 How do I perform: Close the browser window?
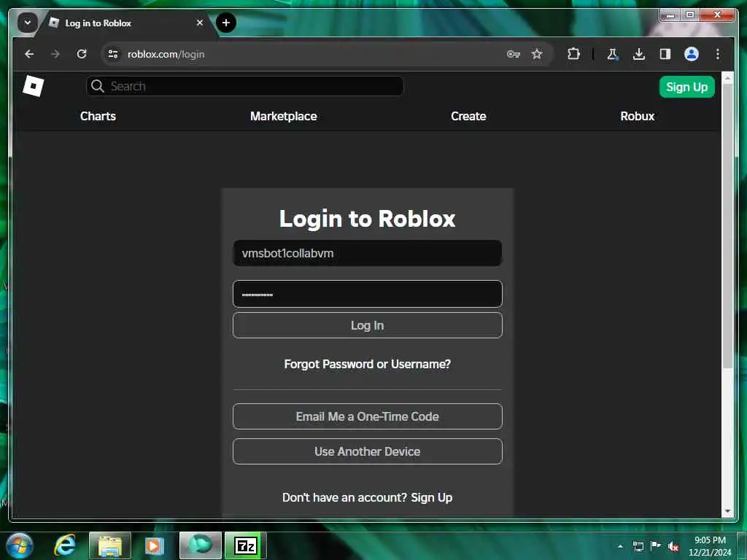(717, 15)
